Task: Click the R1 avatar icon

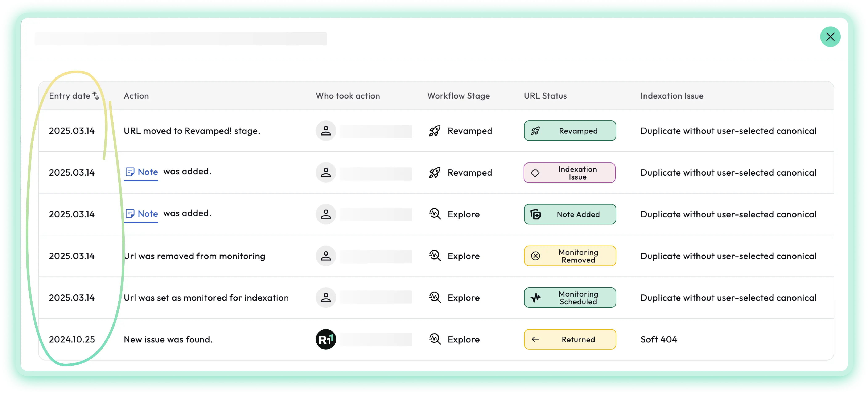Action: pos(325,339)
